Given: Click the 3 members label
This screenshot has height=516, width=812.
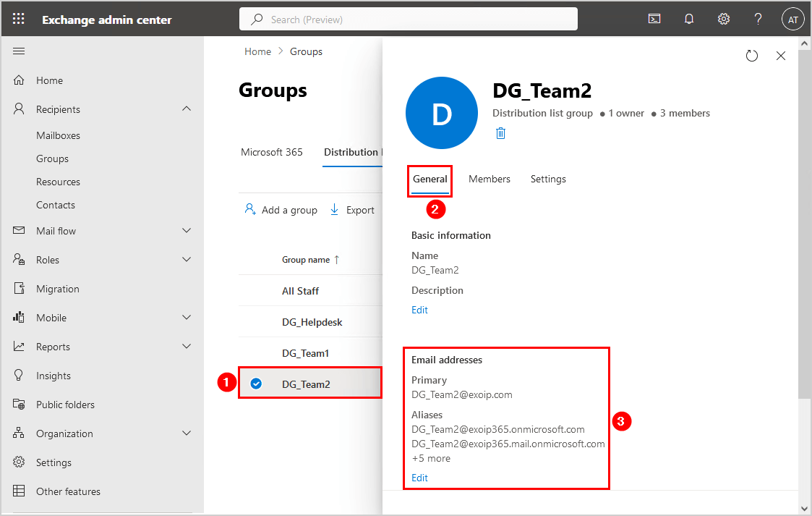Looking at the screenshot, I should click(x=685, y=114).
